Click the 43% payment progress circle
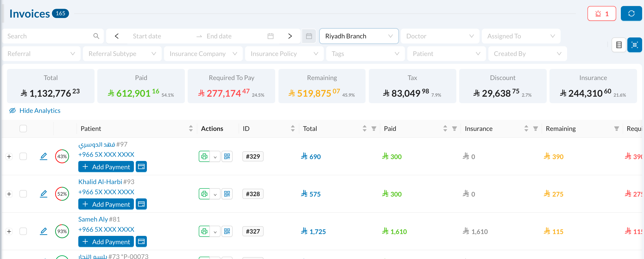The width and height of the screenshot is (644, 259). (x=62, y=157)
